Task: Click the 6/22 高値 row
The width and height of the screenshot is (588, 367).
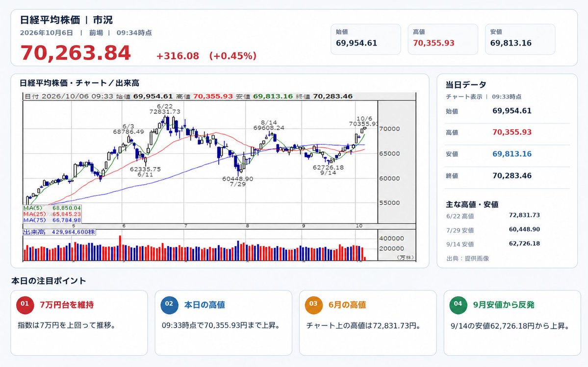Action: [493, 216]
